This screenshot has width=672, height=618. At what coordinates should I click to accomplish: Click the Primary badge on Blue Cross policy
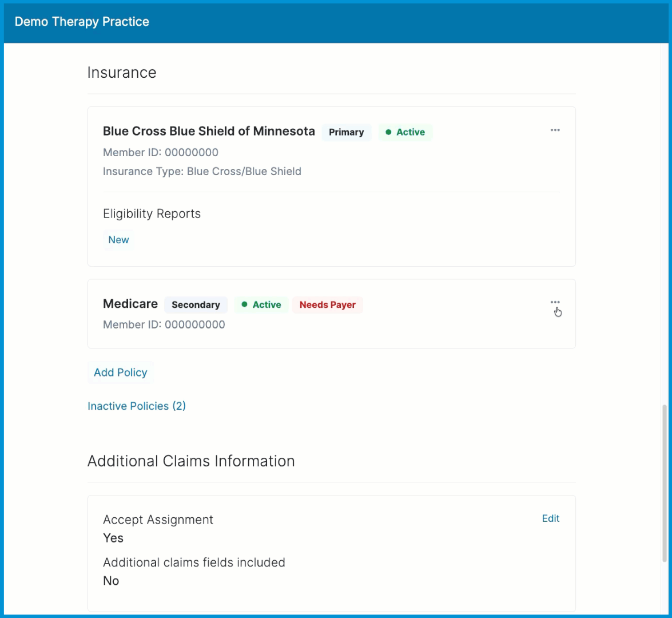click(346, 132)
